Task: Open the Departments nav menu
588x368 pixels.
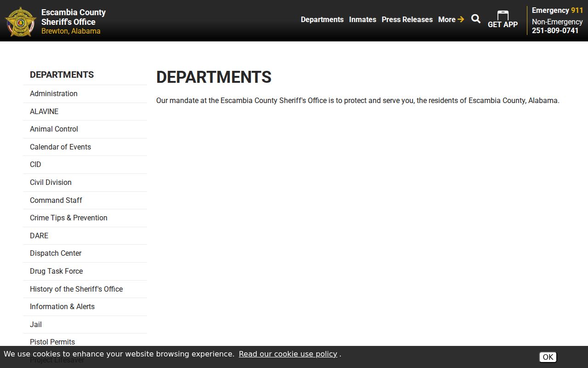Action: point(322,19)
